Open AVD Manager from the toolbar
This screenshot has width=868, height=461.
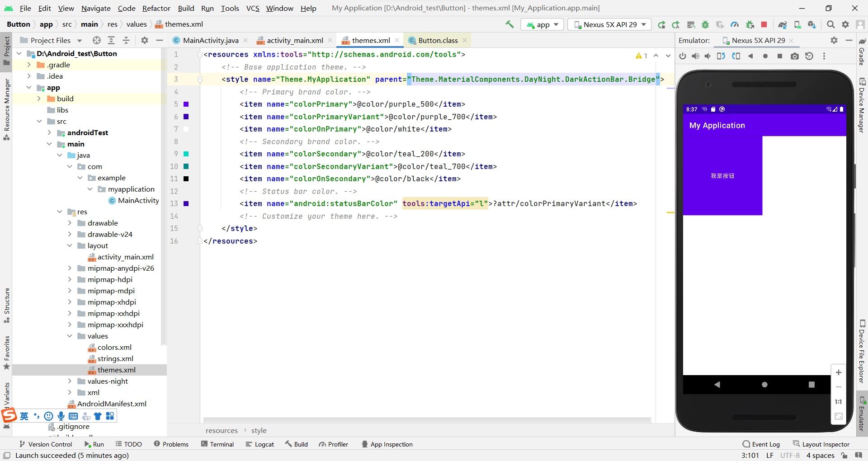[797, 24]
